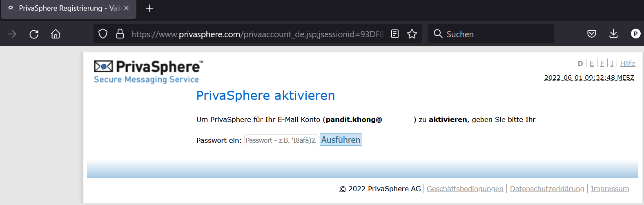Go to the browser home page
This screenshot has height=205, width=644.
56,34
